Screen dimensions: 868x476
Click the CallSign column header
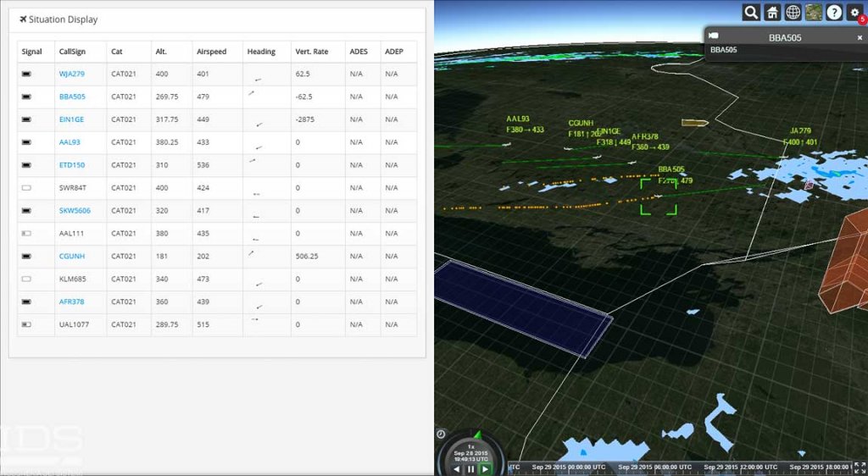(73, 52)
